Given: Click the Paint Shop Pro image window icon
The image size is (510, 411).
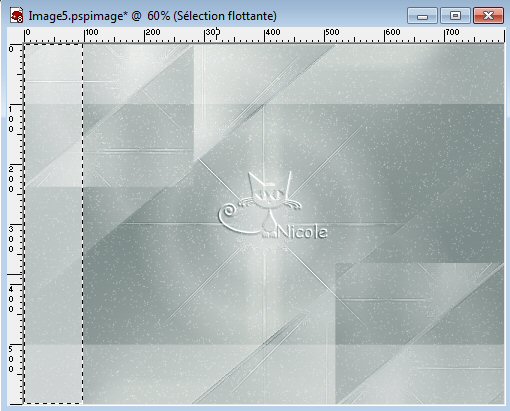Looking at the screenshot, I should [x=16, y=16].
